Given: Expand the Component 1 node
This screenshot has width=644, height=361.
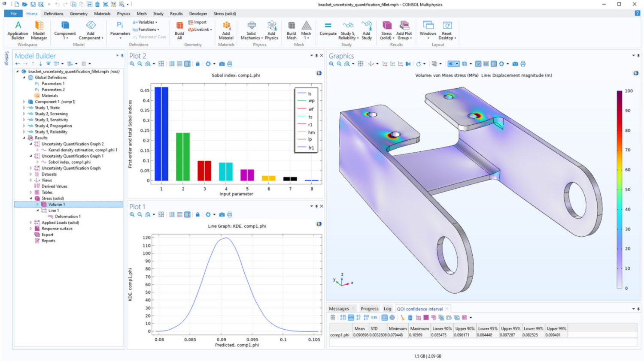Looking at the screenshot, I should 24,102.
